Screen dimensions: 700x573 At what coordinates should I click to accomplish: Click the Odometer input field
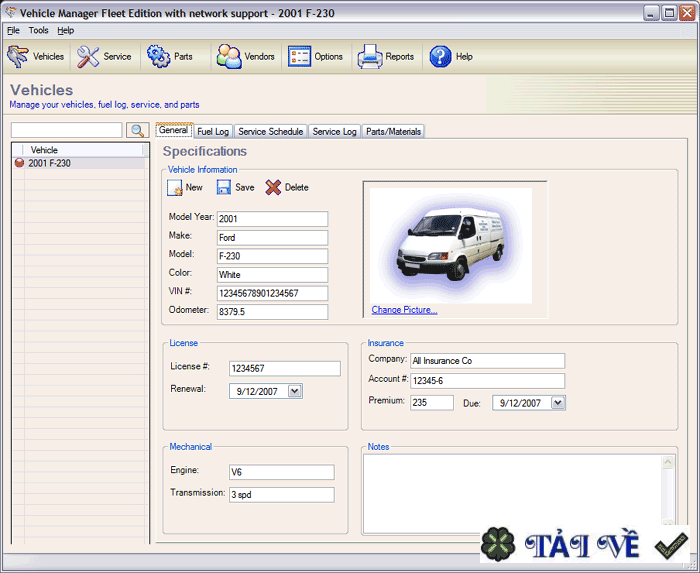[x=272, y=312]
